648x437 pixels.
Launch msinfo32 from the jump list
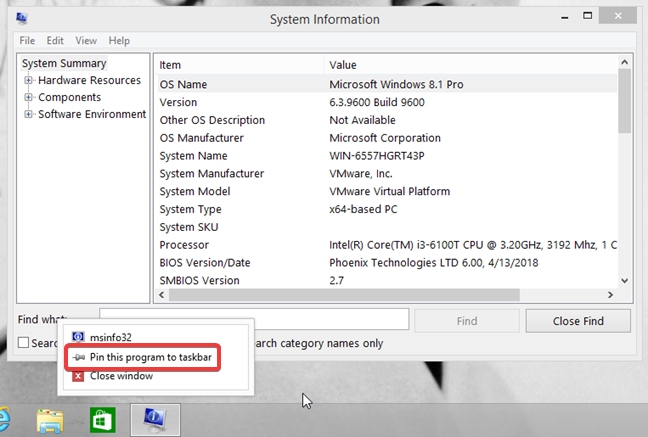(x=111, y=337)
